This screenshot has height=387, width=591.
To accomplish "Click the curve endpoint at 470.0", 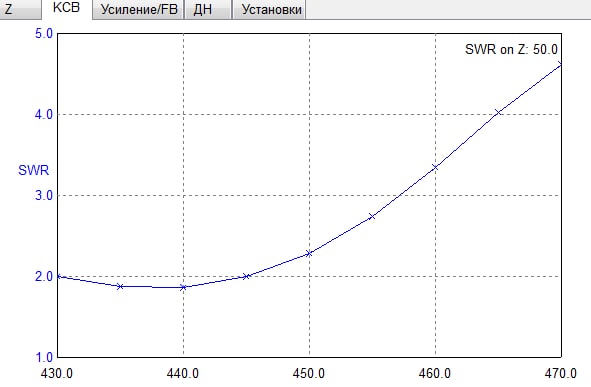I will point(560,64).
